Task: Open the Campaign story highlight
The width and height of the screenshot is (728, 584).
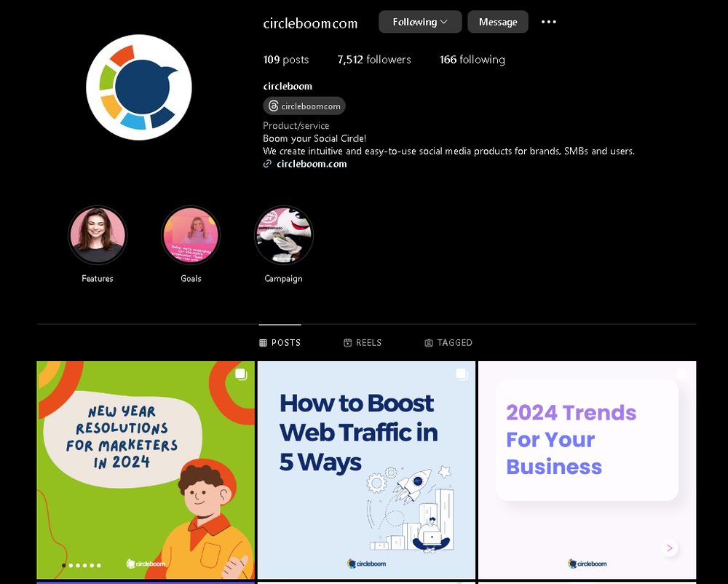Action: (x=284, y=235)
